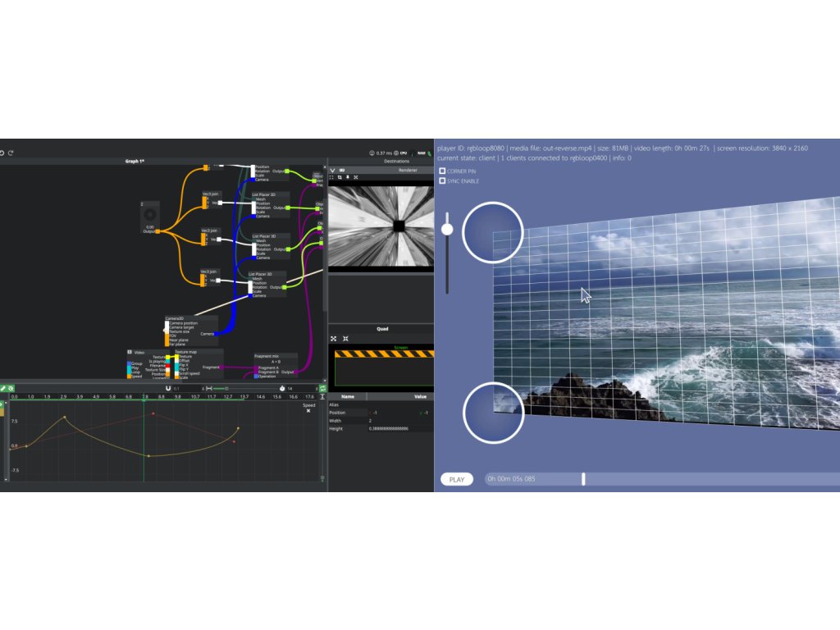Click the PLAY button
The image size is (840, 630).
[457, 479]
